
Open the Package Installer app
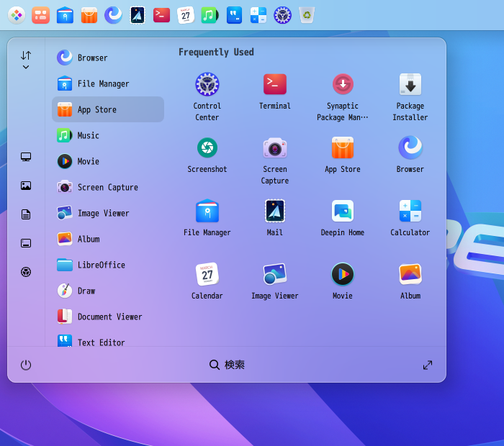(410, 85)
